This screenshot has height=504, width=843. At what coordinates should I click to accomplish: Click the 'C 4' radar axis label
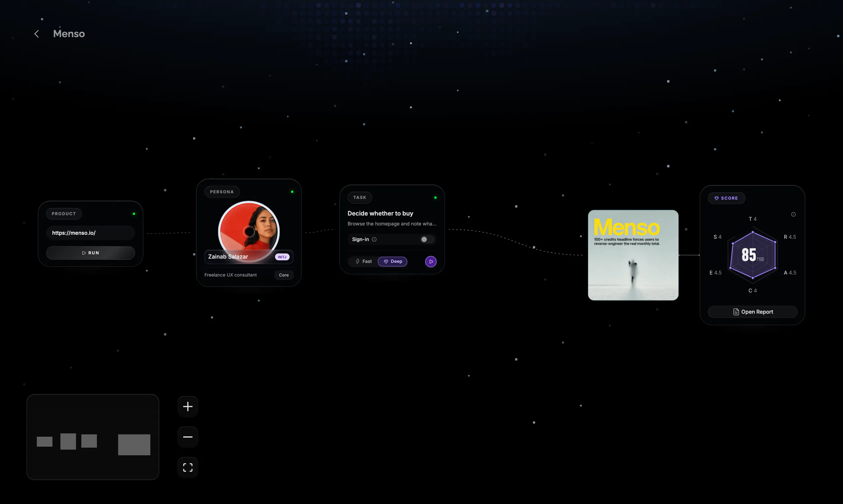point(753,291)
